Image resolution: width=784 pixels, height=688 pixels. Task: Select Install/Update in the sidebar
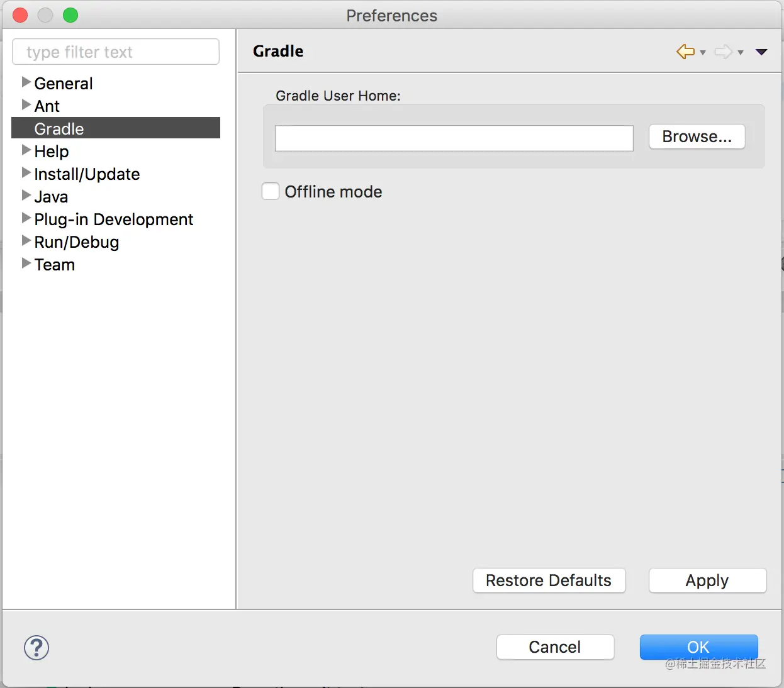tap(87, 174)
